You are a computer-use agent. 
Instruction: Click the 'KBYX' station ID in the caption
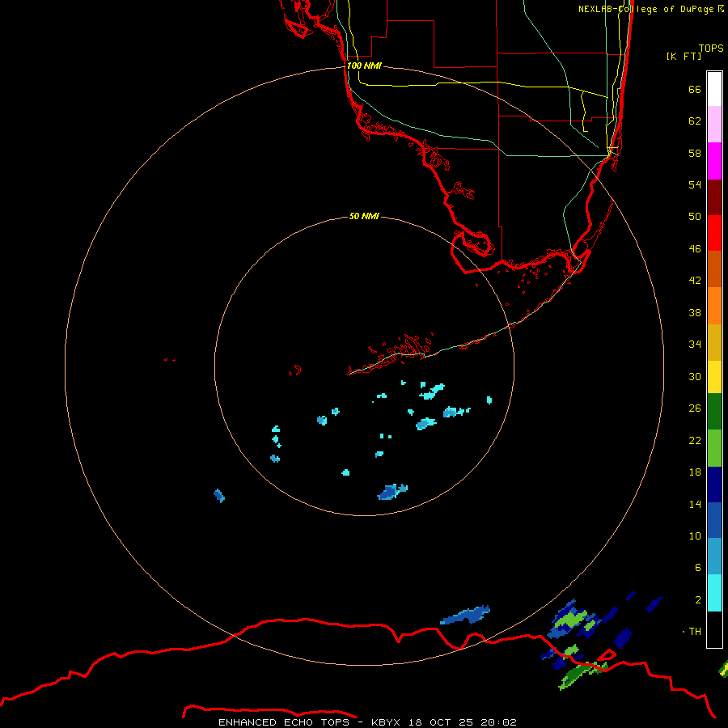(387, 722)
